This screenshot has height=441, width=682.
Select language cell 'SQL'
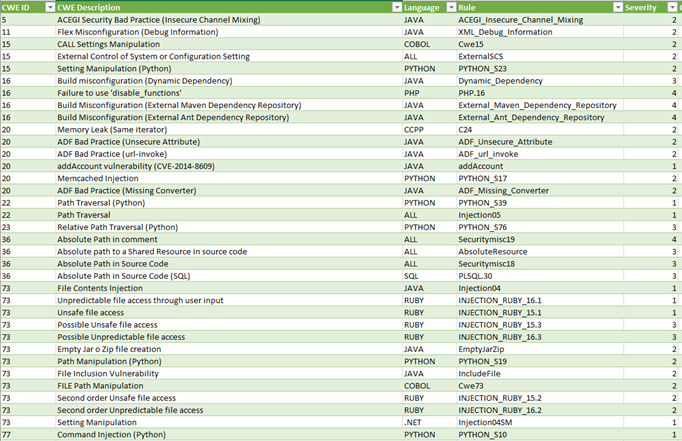[429, 276]
